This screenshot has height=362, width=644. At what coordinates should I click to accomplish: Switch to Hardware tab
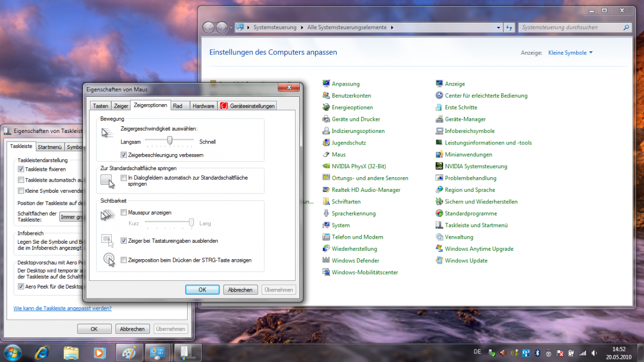tap(203, 106)
